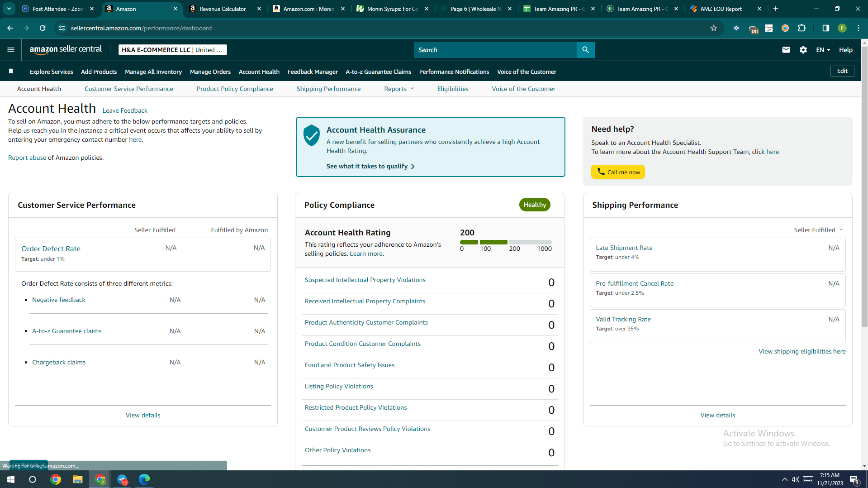The height and width of the screenshot is (488, 868).
Task: Open Suspected Intellectual Property Violations
Action: point(365,280)
